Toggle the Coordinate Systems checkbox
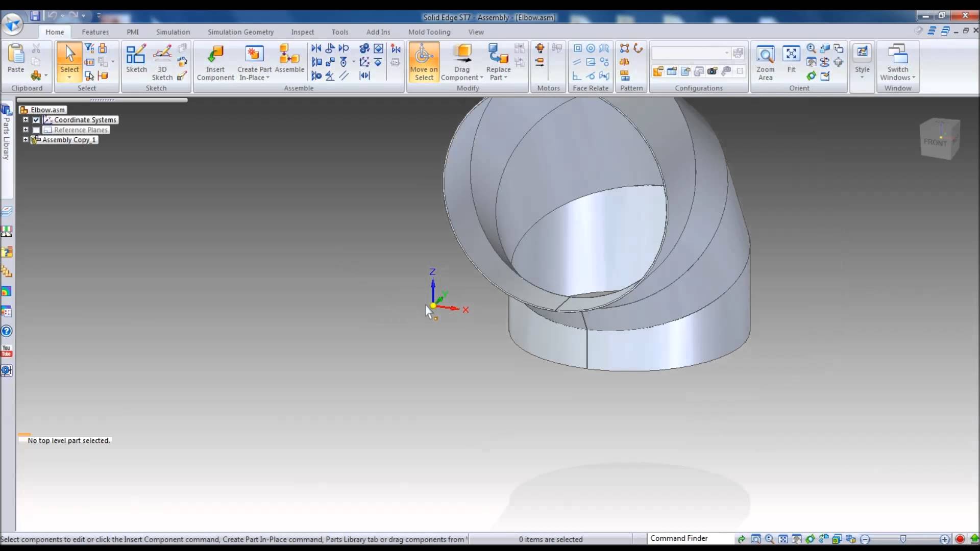Viewport: 980px width, 551px height. tap(36, 120)
